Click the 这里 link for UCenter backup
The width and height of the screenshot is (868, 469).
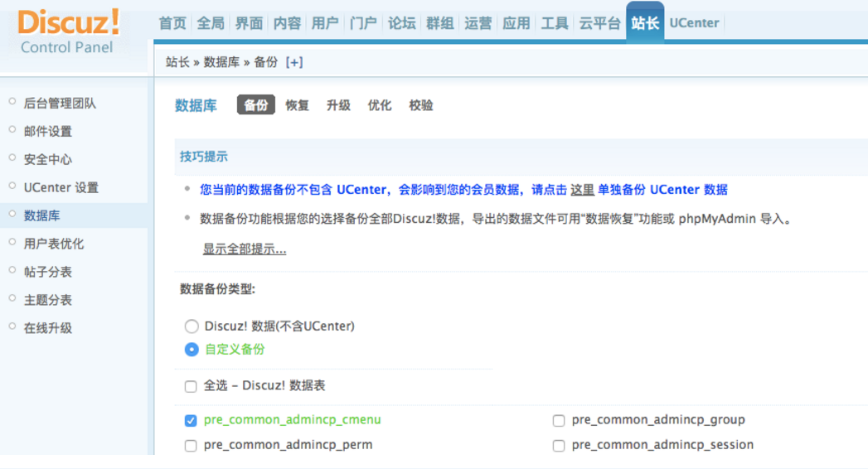(582, 190)
